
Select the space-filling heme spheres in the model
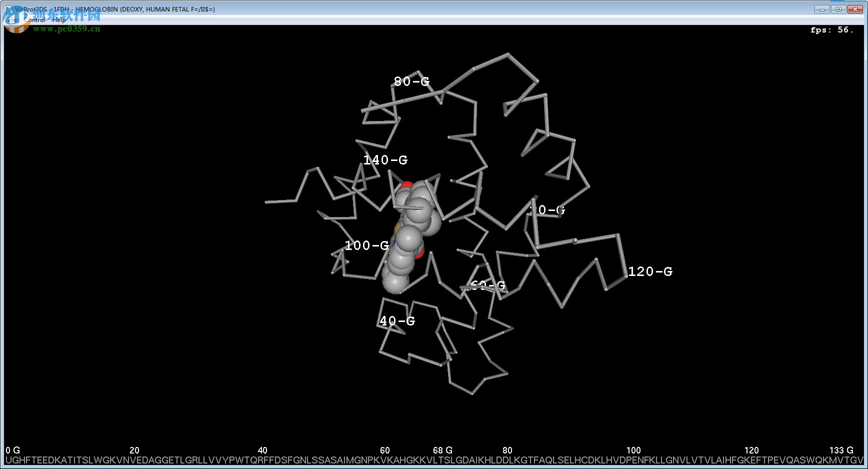coord(411,236)
